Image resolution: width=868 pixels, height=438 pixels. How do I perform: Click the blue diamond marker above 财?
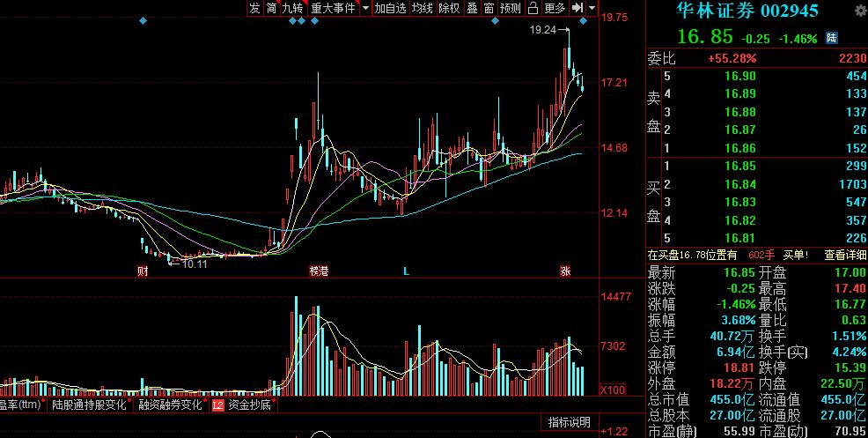(143, 21)
